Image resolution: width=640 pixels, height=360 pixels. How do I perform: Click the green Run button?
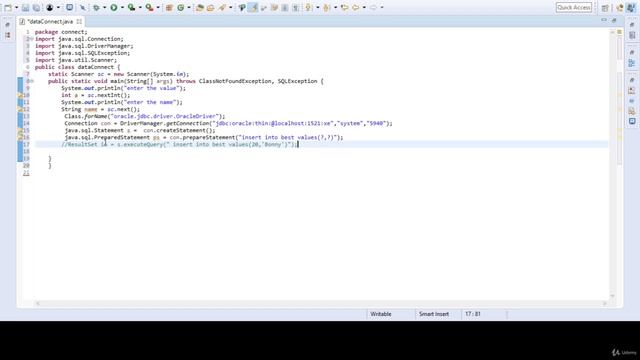coord(114,7)
